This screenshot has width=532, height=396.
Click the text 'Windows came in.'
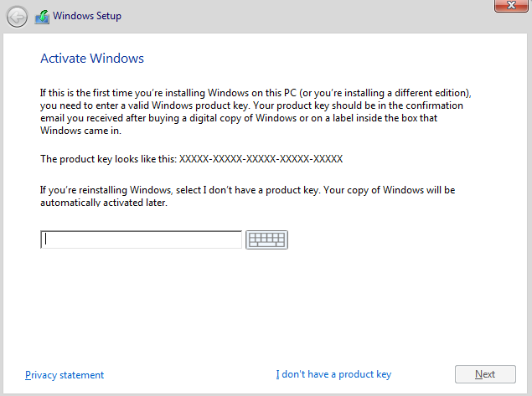click(80, 131)
